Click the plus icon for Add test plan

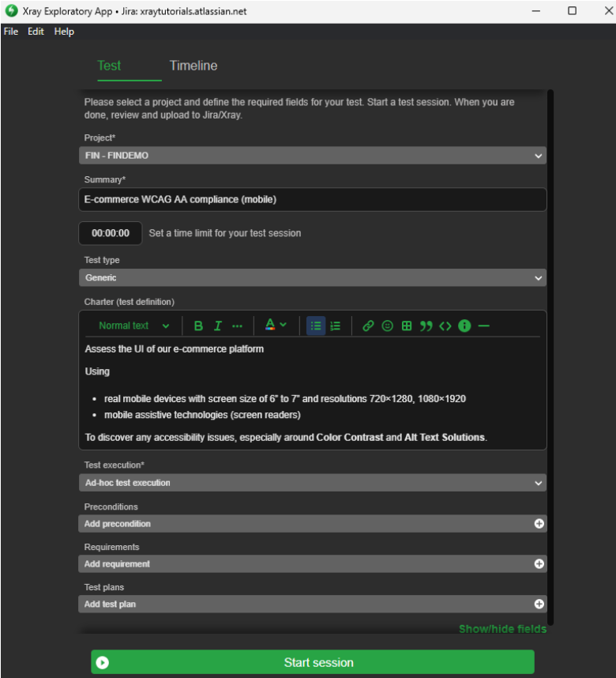(539, 604)
